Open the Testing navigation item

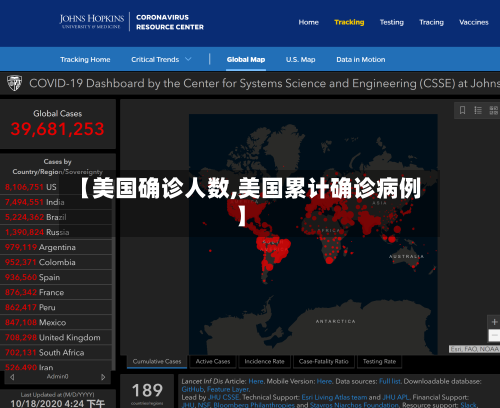click(392, 22)
